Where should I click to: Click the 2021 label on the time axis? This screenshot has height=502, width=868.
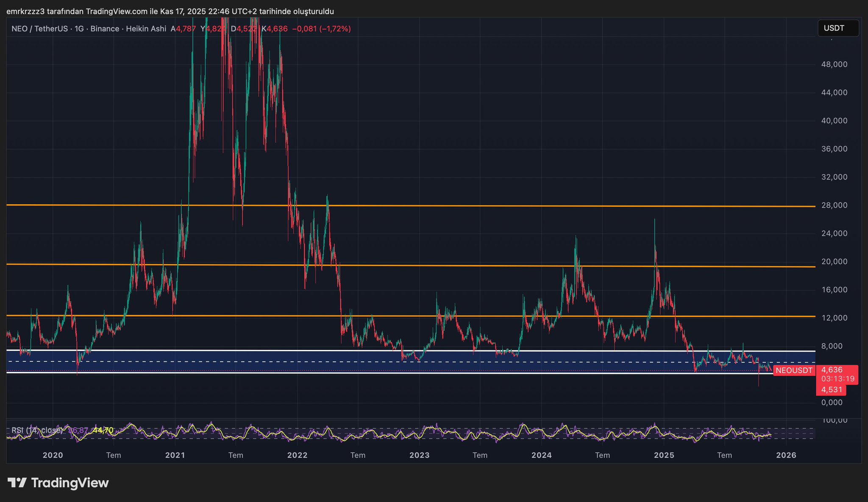pos(175,455)
